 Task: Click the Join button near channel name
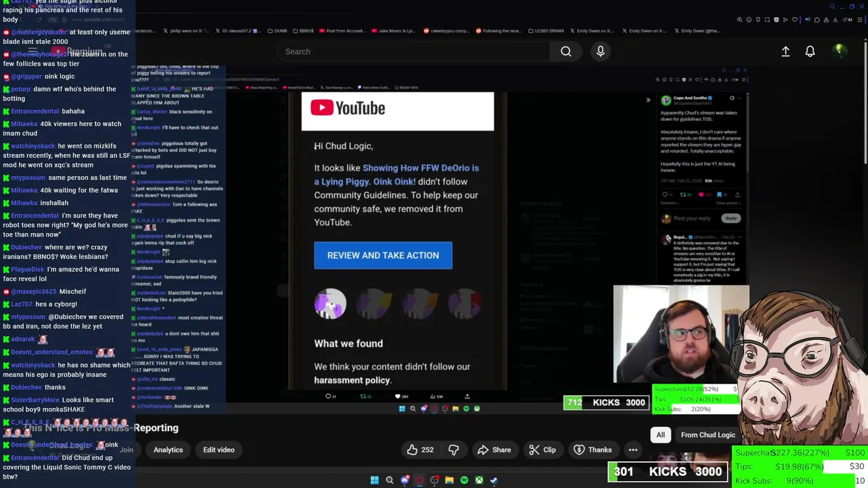pos(127,449)
